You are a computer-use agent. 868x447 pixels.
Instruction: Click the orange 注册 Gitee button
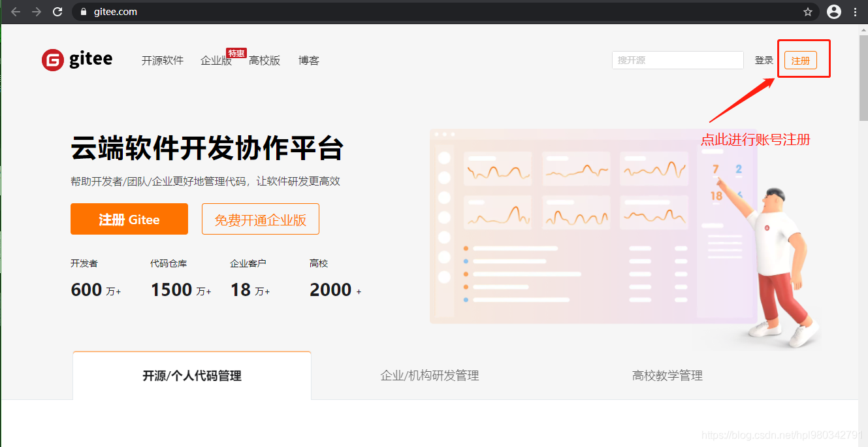pos(129,219)
